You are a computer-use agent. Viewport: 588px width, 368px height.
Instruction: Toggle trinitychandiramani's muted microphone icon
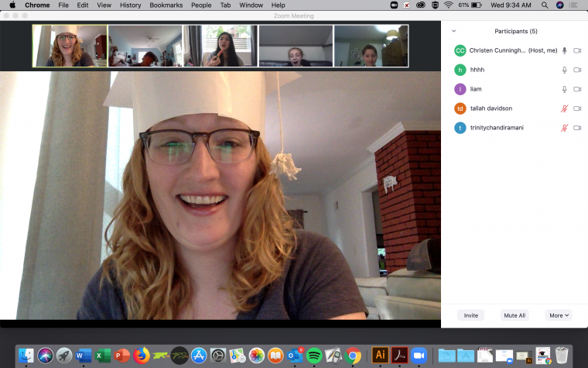[564, 128]
